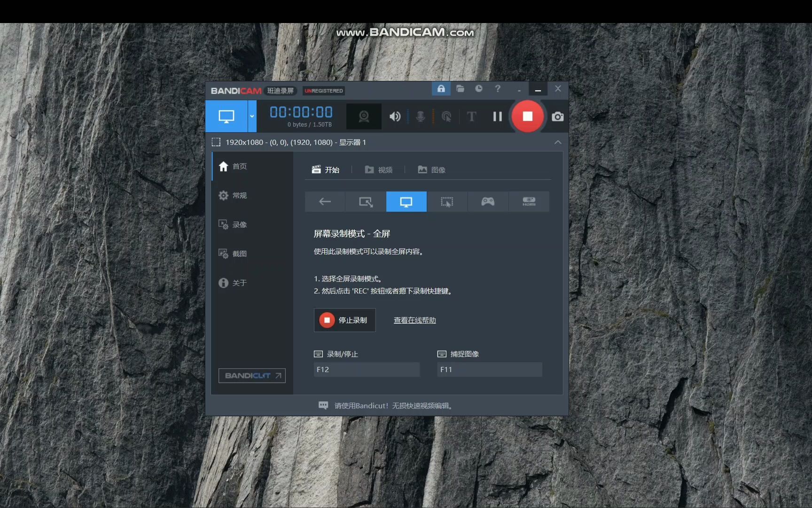Select the screen recording mode icon

coord(226,116)
